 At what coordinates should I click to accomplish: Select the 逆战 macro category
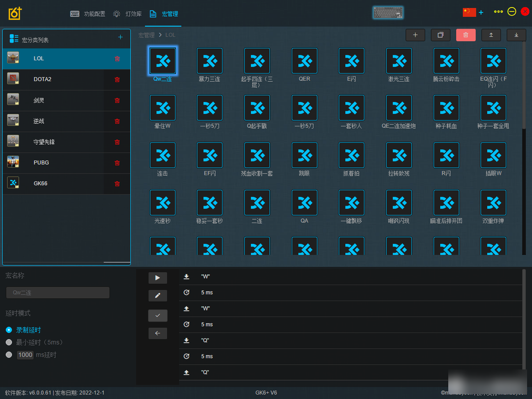(66, 121)
